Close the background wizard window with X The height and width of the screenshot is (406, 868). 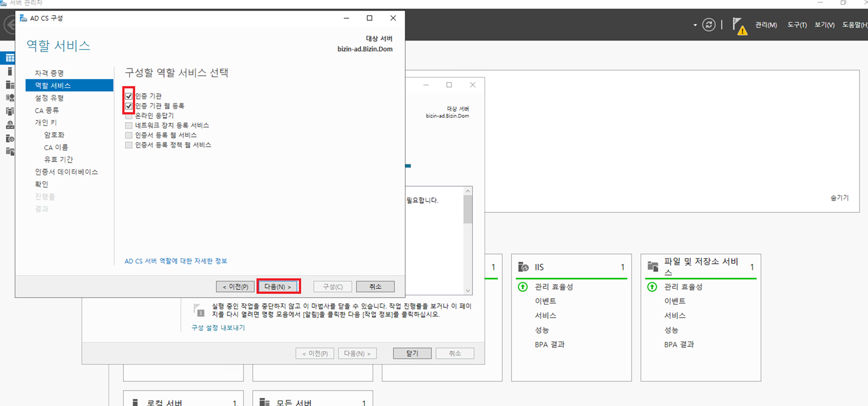click(473, 85)
